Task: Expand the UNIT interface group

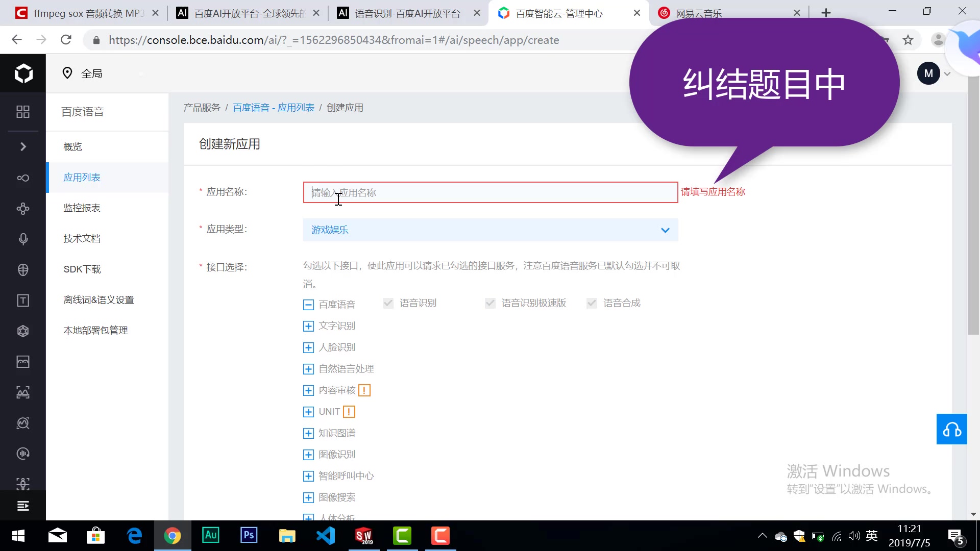Action: pyautogui.click(x=308, y=412)
